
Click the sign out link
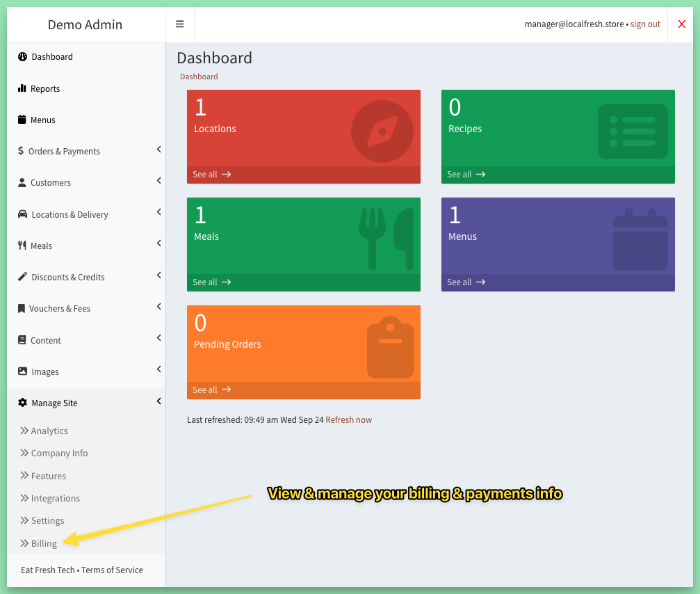pyautogui.click(x=645, y=24)
